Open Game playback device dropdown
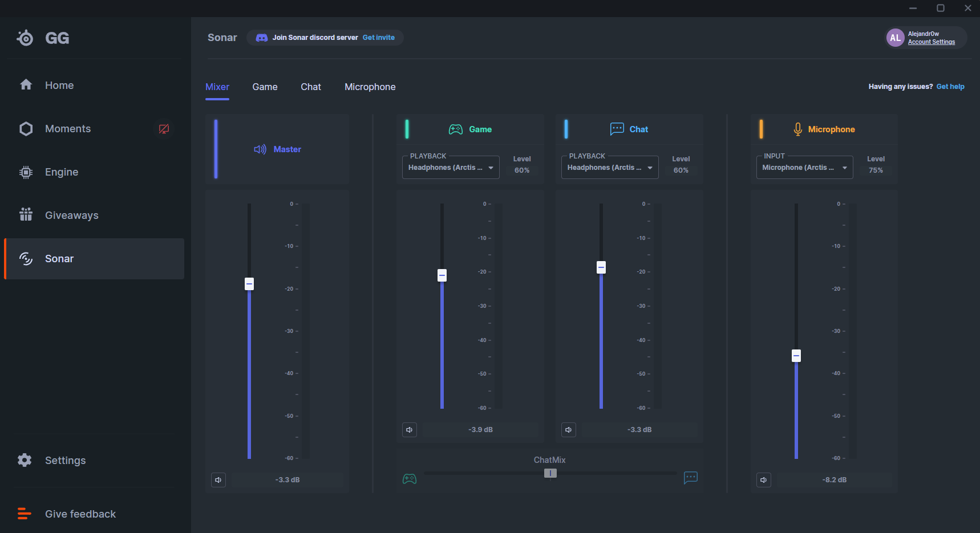The height and width of the screenshot is (533, 980). point(451,168)
